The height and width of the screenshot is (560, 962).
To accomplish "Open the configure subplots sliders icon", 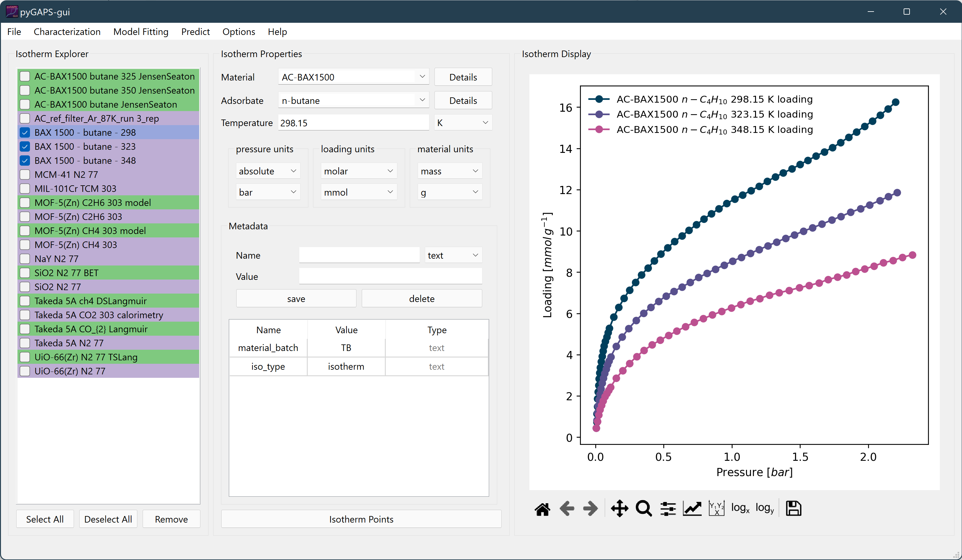I will 668,509.
